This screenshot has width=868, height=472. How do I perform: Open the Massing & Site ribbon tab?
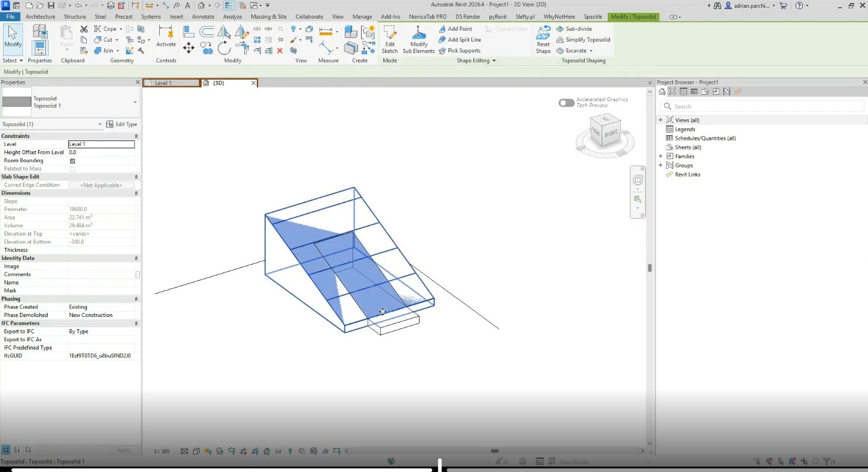point(269,17)
